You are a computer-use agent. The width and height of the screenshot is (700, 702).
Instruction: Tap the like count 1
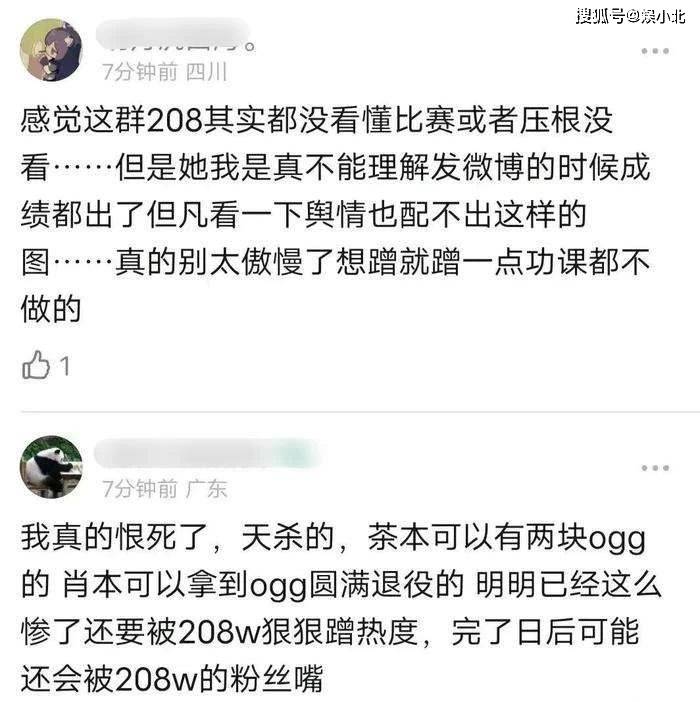click(x=65, y=366)
